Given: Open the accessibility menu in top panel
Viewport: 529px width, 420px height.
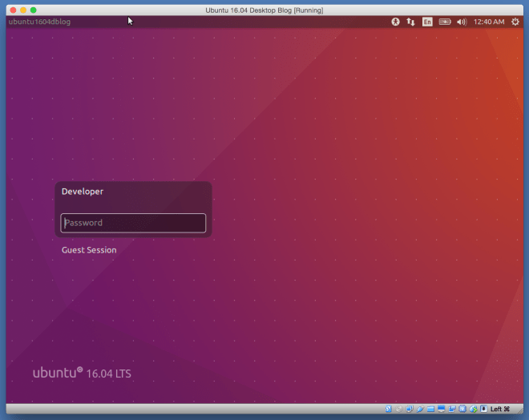Looking at the screenshot, I should pos(395,22).
